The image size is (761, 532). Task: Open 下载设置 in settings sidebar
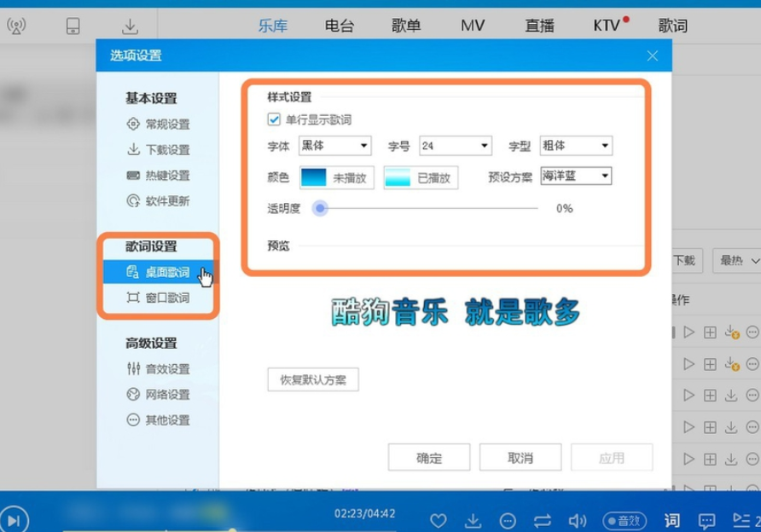[158, 150]
